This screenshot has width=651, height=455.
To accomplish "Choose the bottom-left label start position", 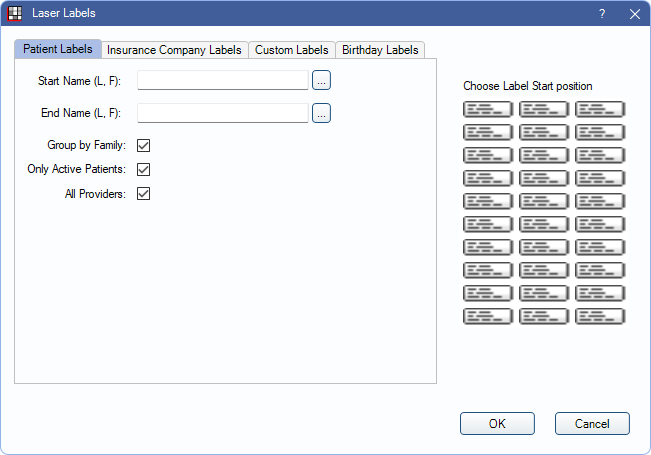I will point(488,316).
